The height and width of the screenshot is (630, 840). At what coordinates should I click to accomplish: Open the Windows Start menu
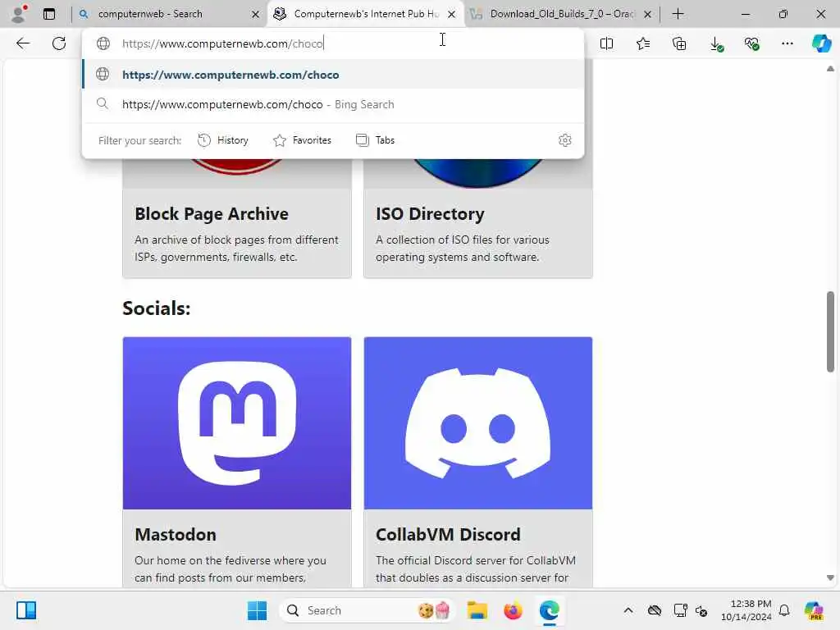(257, 610)
